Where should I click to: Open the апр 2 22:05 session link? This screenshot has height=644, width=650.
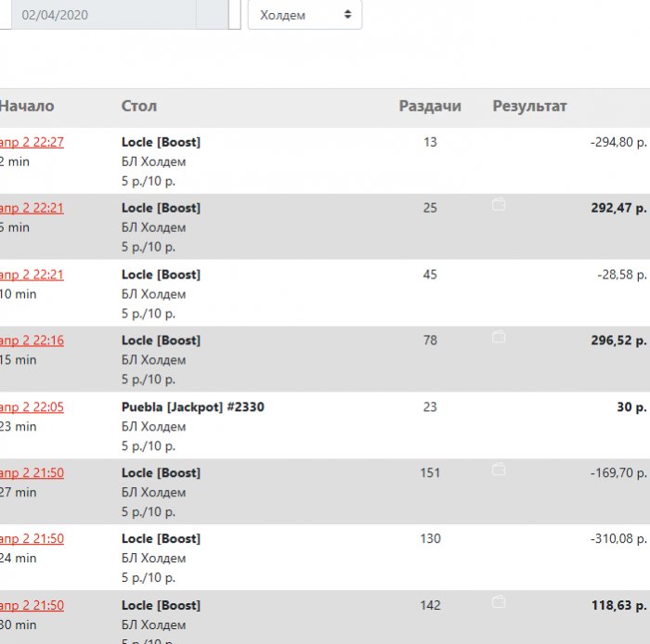pos(32,407)
